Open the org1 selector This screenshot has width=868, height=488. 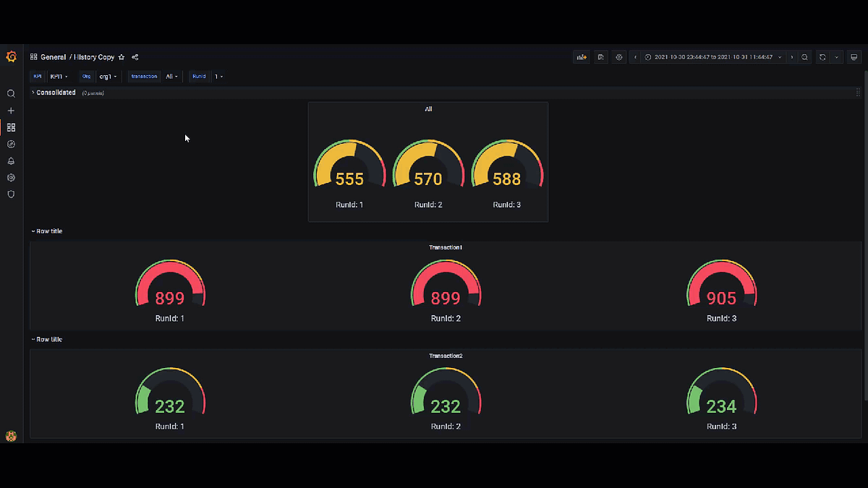(107, 76)
